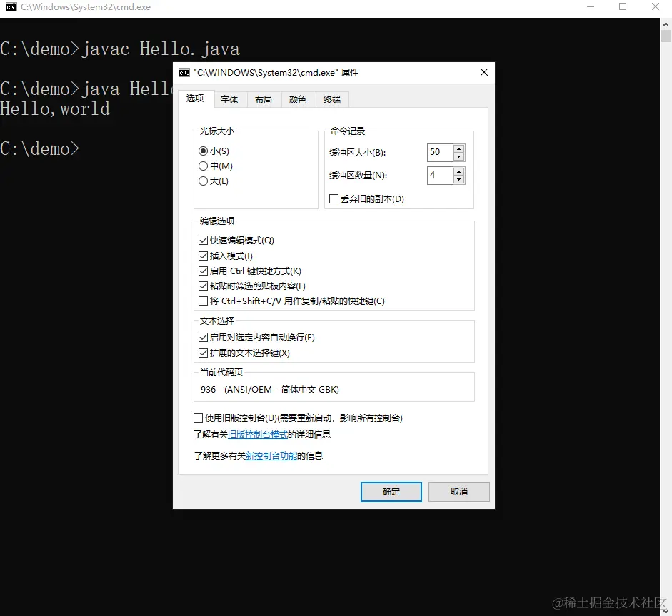Disable the 快速编辑模式(Q) checkbox
This screenshot has width=672, height=616.
(203, 240)
